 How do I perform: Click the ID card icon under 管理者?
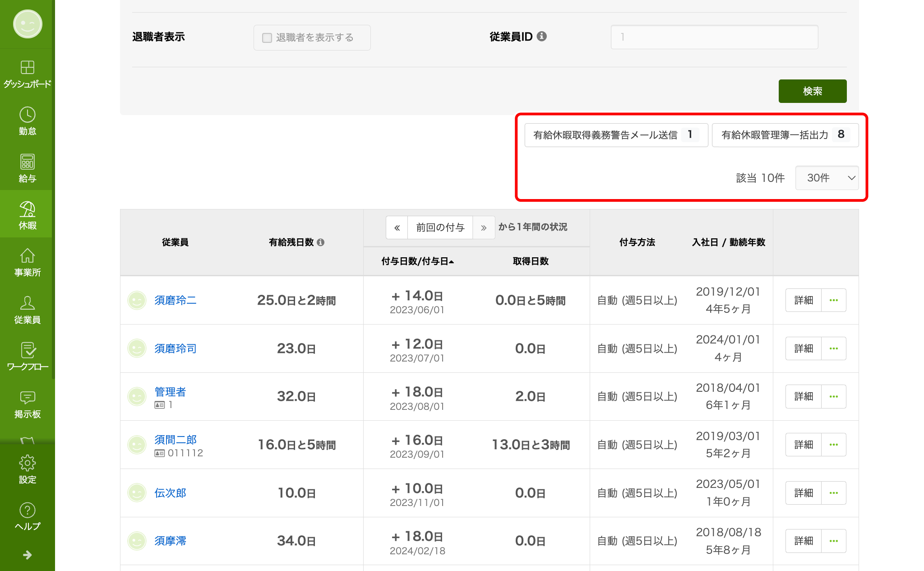click(160, 405)
